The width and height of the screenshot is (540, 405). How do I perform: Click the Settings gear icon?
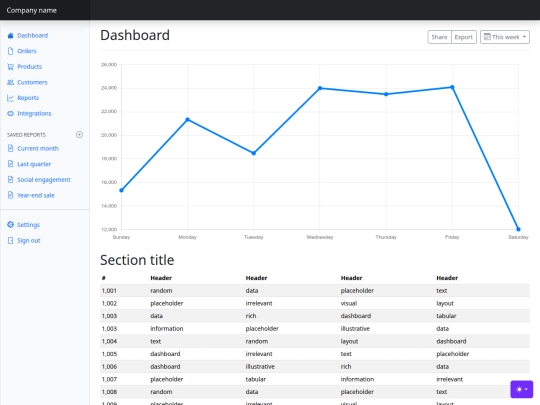pos(10,225)
